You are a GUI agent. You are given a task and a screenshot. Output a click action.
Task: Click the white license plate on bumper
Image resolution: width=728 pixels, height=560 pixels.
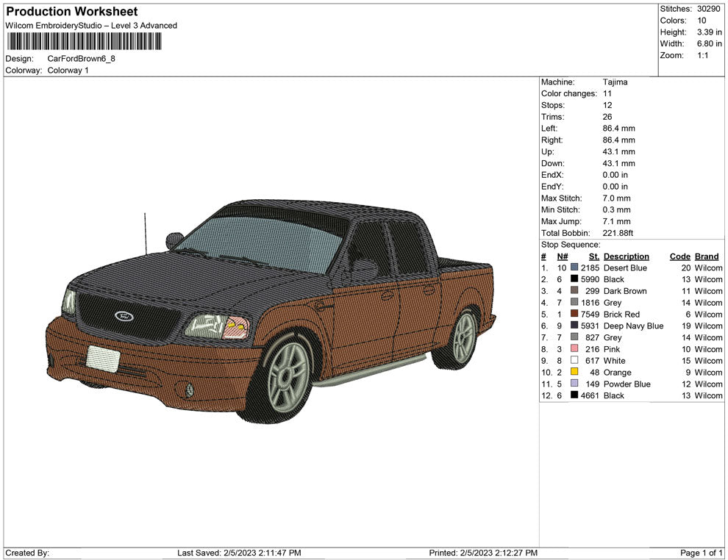(x=103, y=357)
